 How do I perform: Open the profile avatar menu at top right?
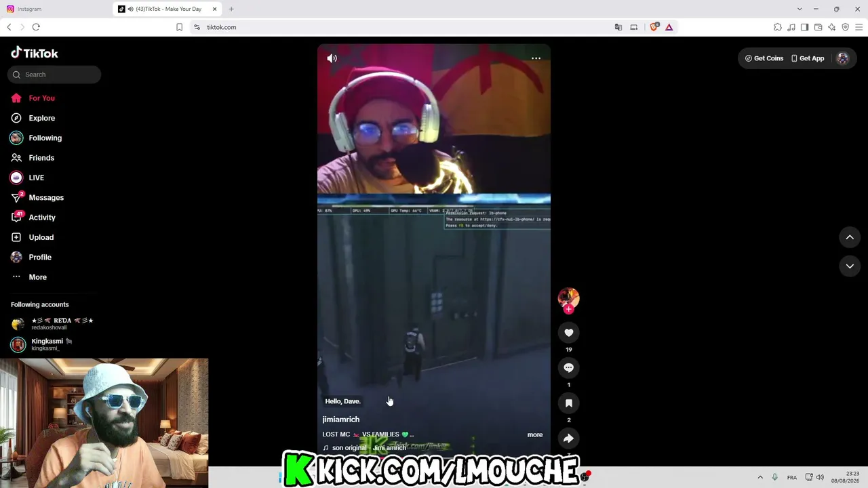tap(843, 58)
